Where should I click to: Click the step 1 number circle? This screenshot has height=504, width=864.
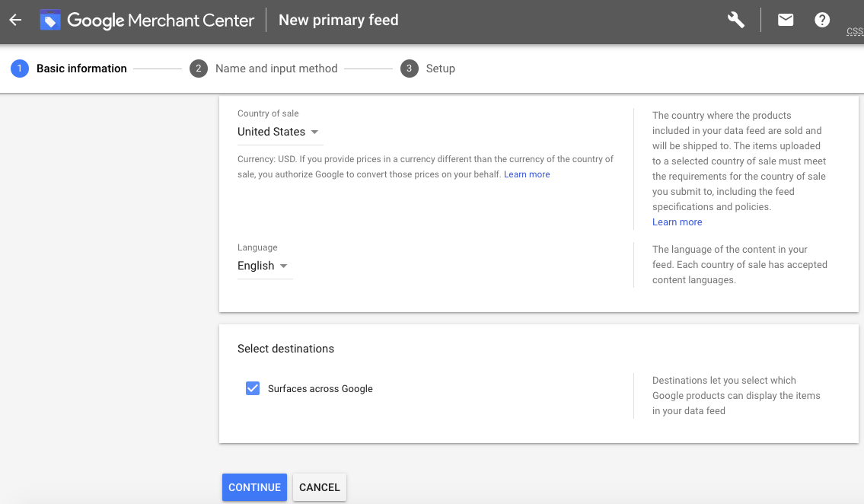19,69
